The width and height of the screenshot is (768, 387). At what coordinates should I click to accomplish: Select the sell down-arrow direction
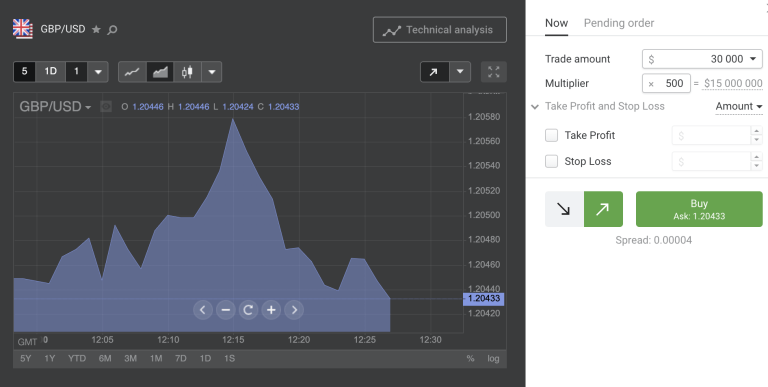coord(564,209)
